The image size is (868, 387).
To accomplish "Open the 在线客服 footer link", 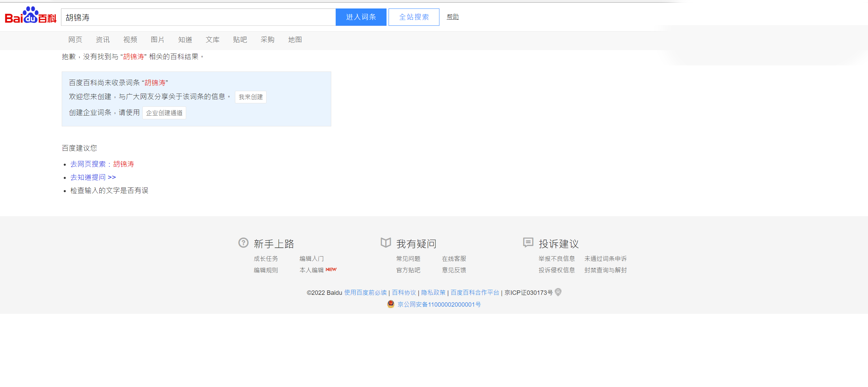I will (454, 259).
